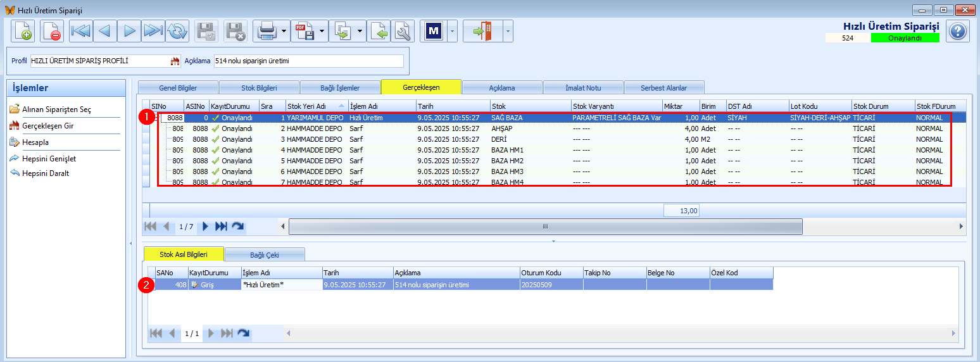Jump to the first record in toolbar
This screenshot has width=980, height=362.
pyautogui.click(x=80, y=31)
